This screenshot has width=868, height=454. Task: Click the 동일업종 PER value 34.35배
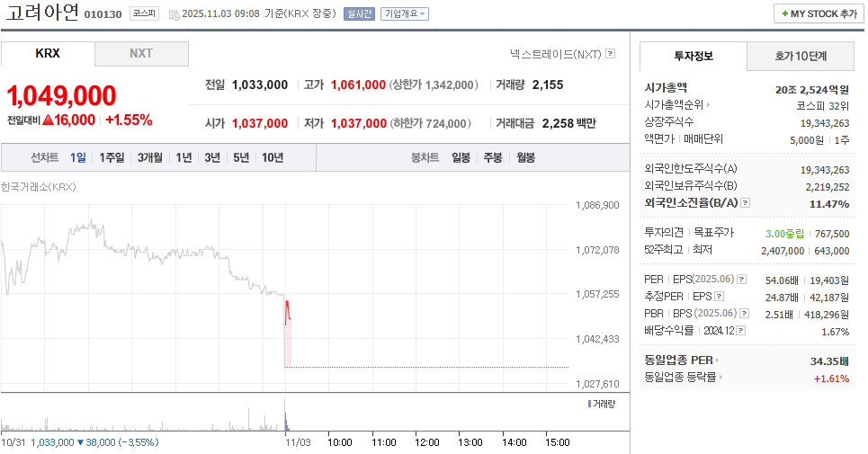pyautogui.click(x=829, y=361)
